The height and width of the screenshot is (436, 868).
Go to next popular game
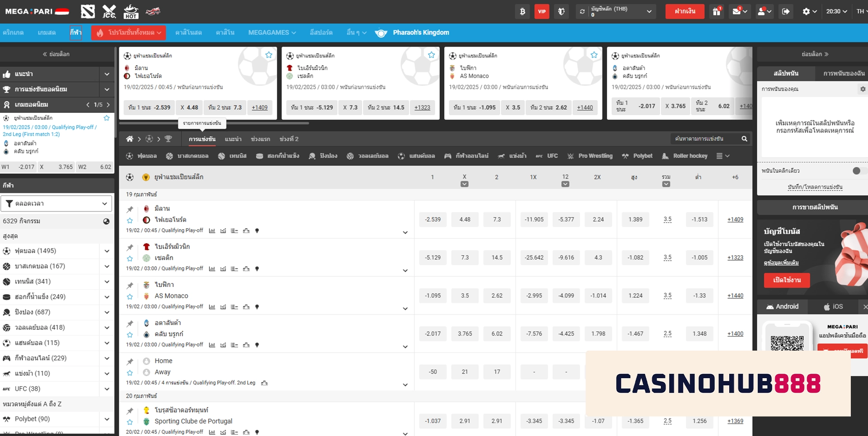(x=108, y=105)
